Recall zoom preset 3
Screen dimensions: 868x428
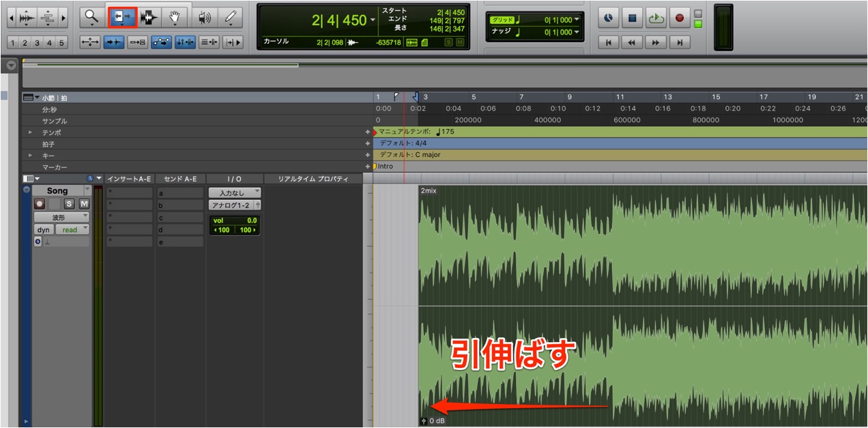(x=37, y=42)
